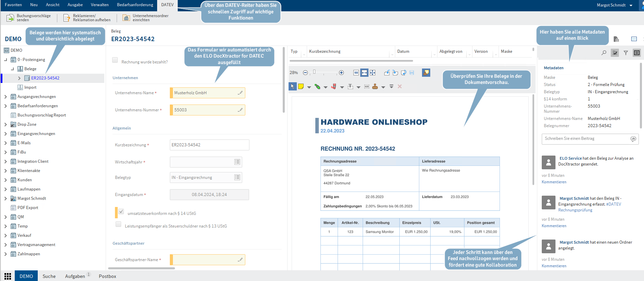Select the OCR text recognition tool

click(367, 86)
